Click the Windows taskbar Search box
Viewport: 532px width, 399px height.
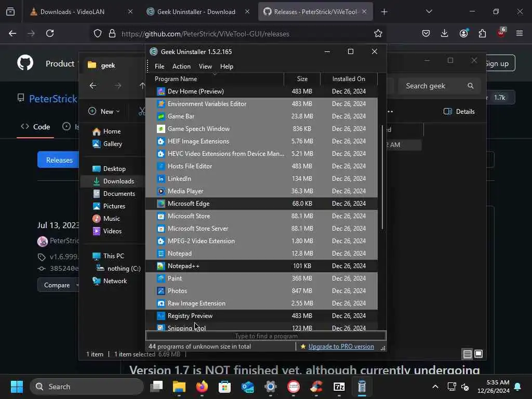tap(87, 387)
